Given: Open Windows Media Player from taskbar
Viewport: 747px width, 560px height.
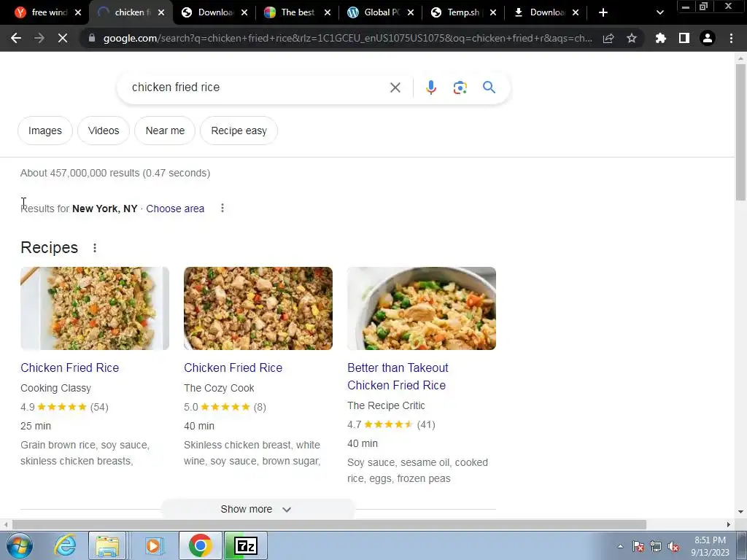Looking at the screenshot, I should [153, 545].
